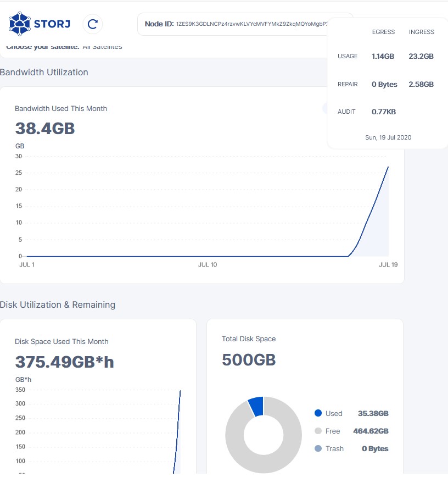Click the Sun, 19 Jul 2020 tooltip date
Image resolution: width=448 pixels, height=477 pixels.
click(x=388, y=137)
